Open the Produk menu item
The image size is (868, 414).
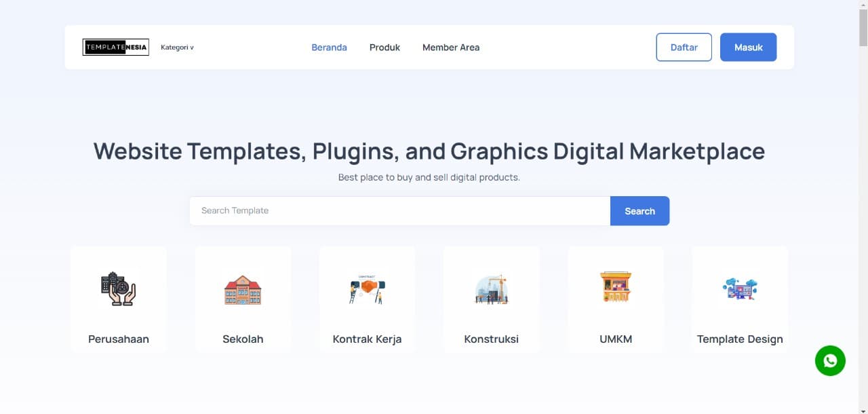pyautogui.click(x=384, y=48)
